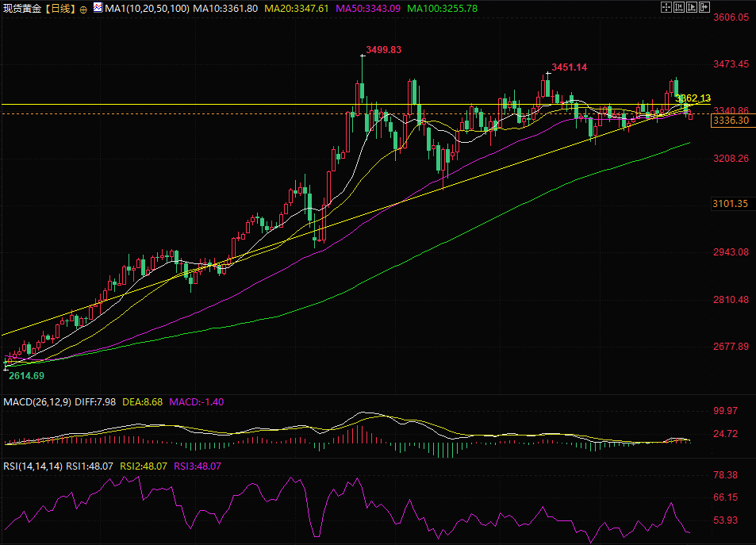Click the 3499.83 high price marker
This screenshot has height=545, width=756.
[x=383, y=50]
